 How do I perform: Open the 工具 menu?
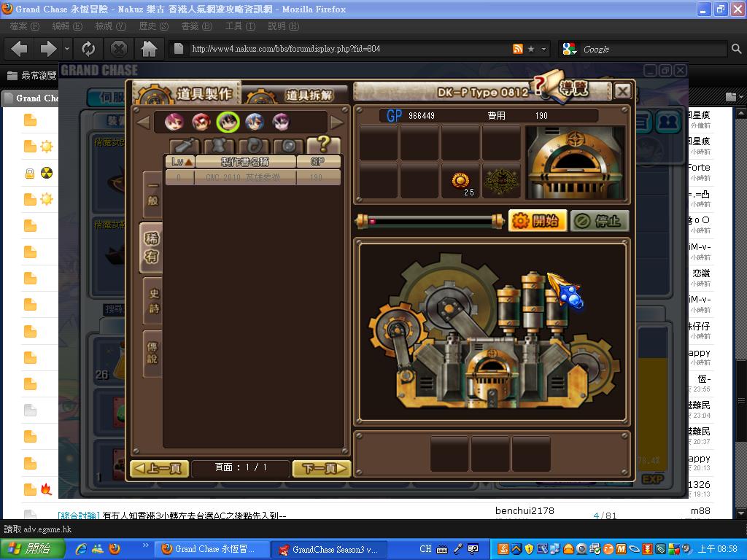[240, 26]
